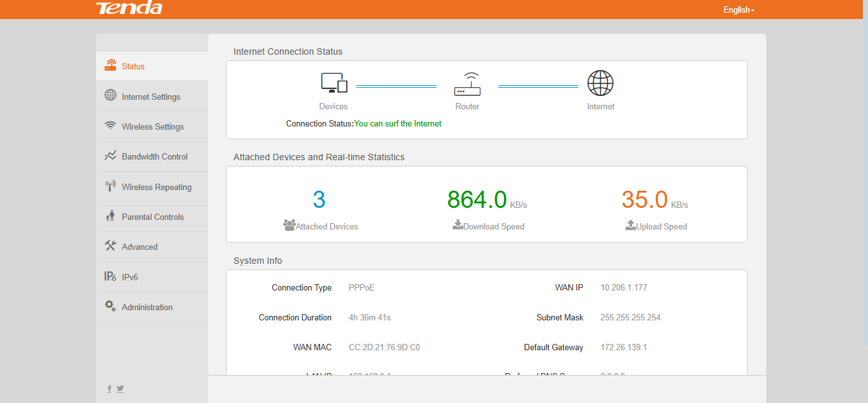The image size is (868, 403).
Task: Click the Attached Devices group icon
Action: [290, 225]
